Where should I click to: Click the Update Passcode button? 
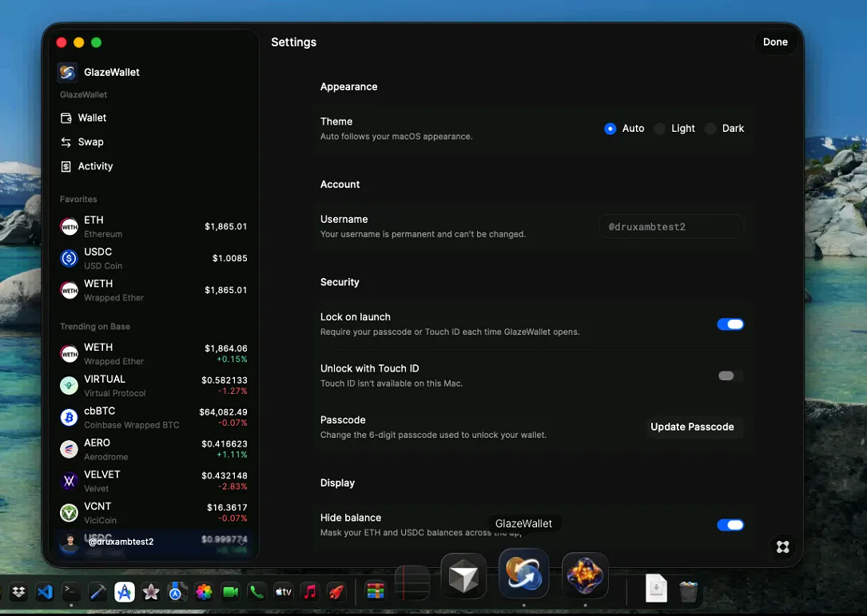click(692, 427)
